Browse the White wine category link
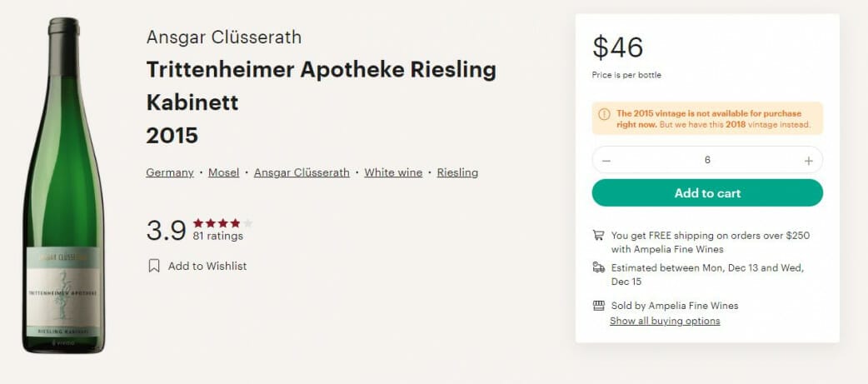This screenshot has height=384, width=868. pos(393,172)
